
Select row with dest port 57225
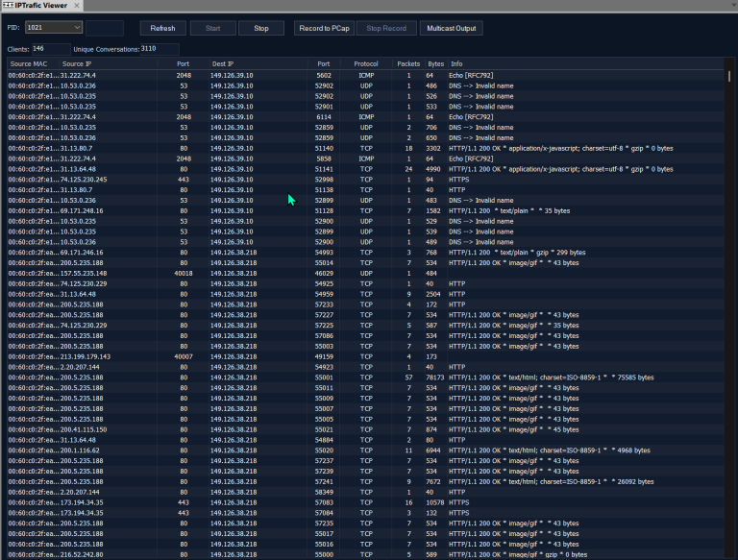pos(365,326)
